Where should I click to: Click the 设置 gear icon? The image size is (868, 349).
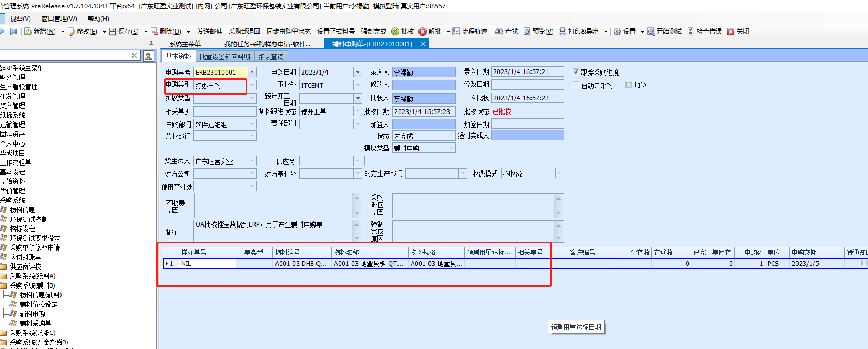pos(617,32)
